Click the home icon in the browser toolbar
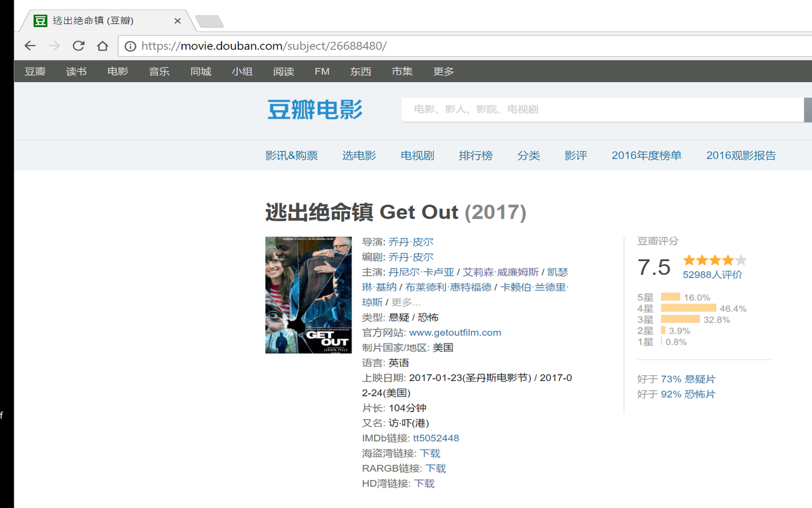Screen dimensions: 812x508 click(102, 46)
